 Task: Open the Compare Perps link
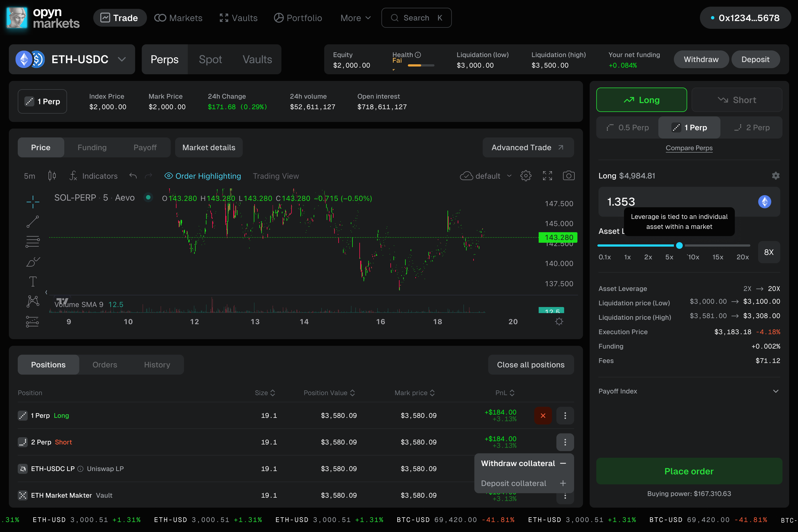pos(689,148)
